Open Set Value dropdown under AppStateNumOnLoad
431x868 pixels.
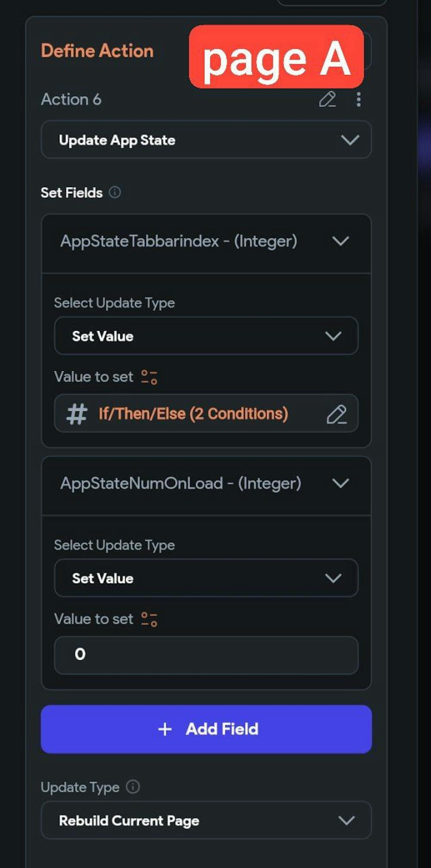click(x=206, y=578)
